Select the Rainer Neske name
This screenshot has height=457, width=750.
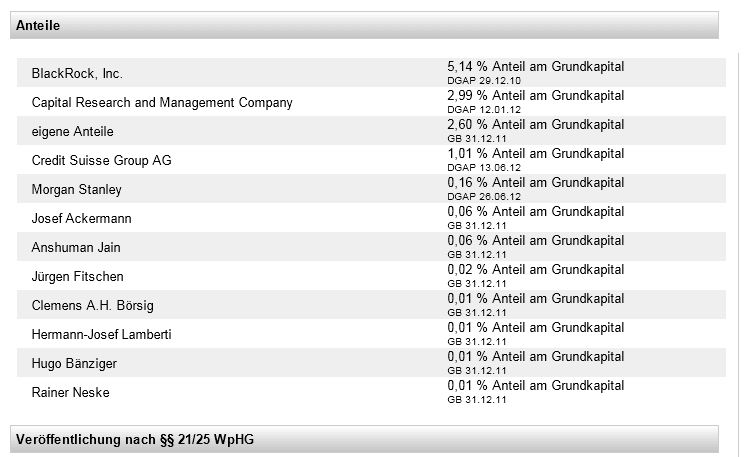click(x=70, y=392)
